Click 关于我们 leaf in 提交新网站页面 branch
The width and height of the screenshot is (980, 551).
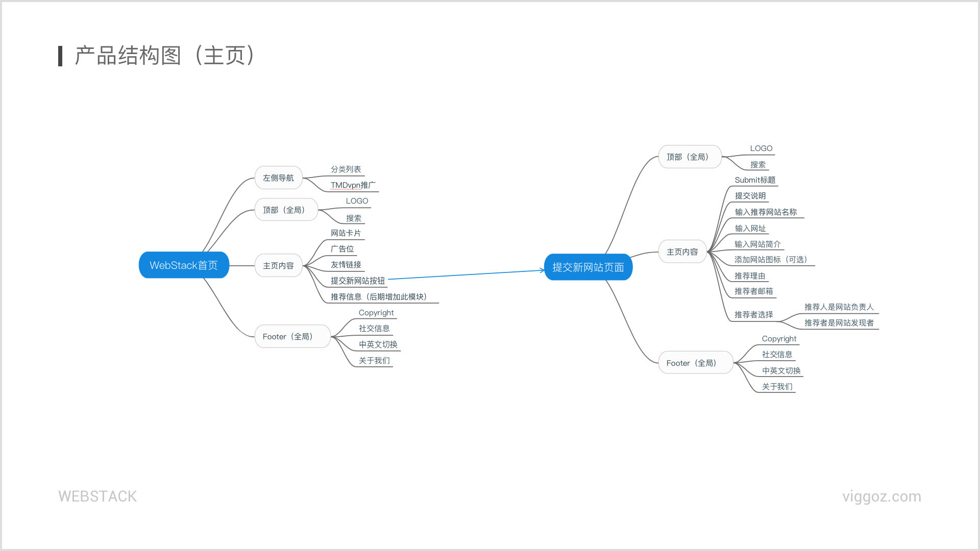(777, 387)
